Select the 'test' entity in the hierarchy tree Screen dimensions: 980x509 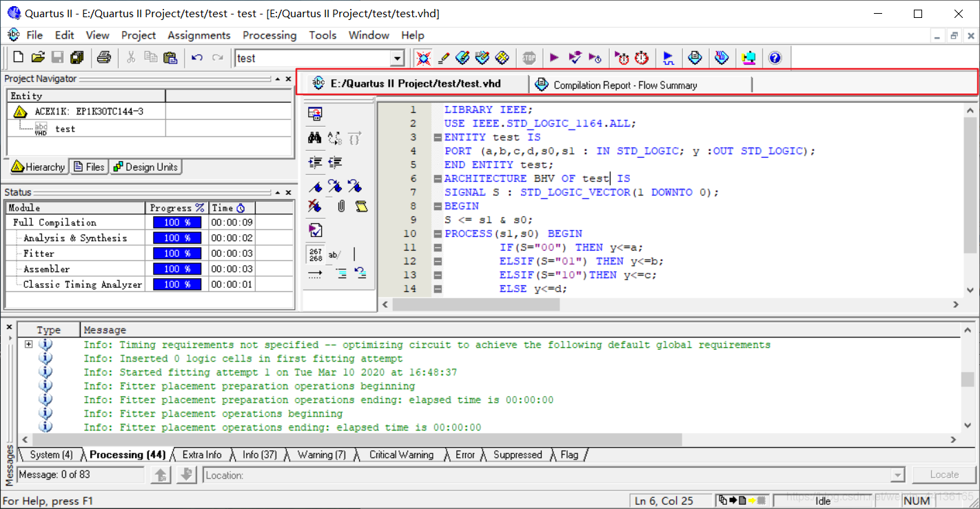coord(65,129)
